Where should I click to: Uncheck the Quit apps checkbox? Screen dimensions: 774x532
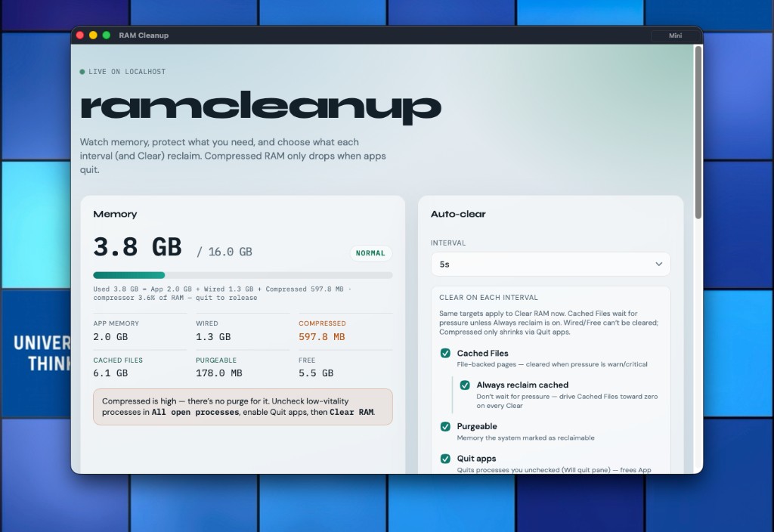click(x=445, y=459)
